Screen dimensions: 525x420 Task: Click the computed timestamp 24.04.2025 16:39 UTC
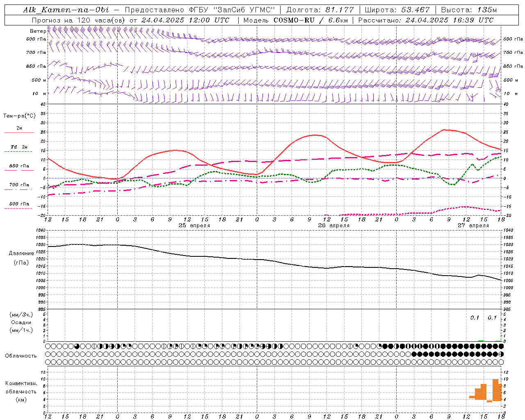449,20
